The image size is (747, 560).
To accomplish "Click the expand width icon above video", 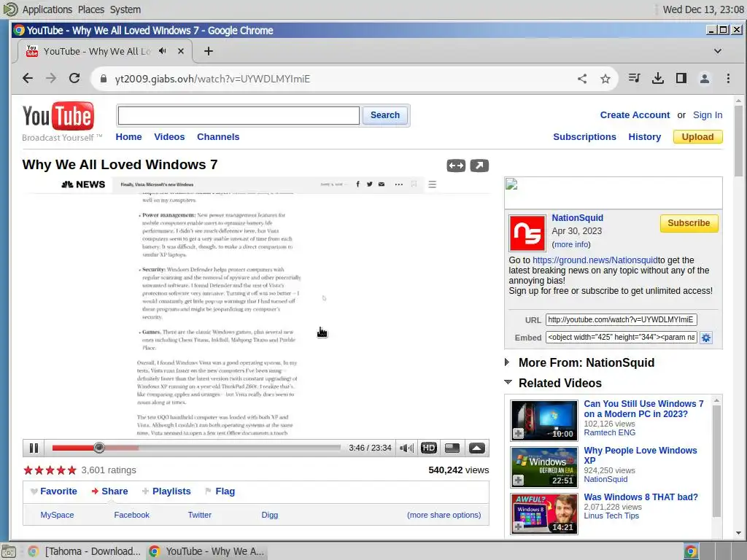I will point(456,166).
